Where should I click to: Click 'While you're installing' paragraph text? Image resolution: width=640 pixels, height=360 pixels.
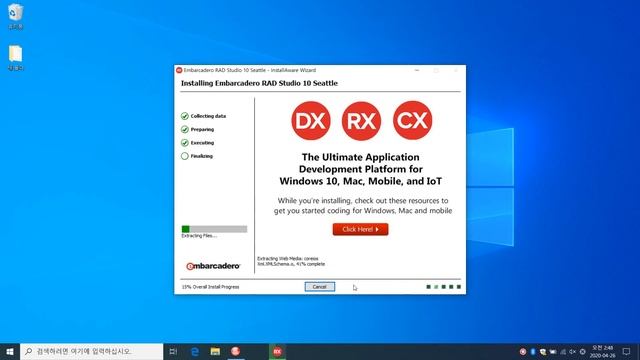click(x=363, y=206)
